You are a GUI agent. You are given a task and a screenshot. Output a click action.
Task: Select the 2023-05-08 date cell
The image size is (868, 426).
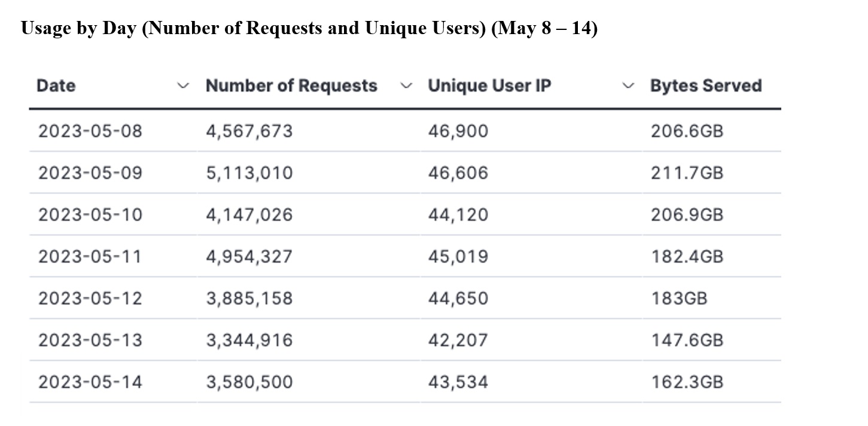click(90, 130)
